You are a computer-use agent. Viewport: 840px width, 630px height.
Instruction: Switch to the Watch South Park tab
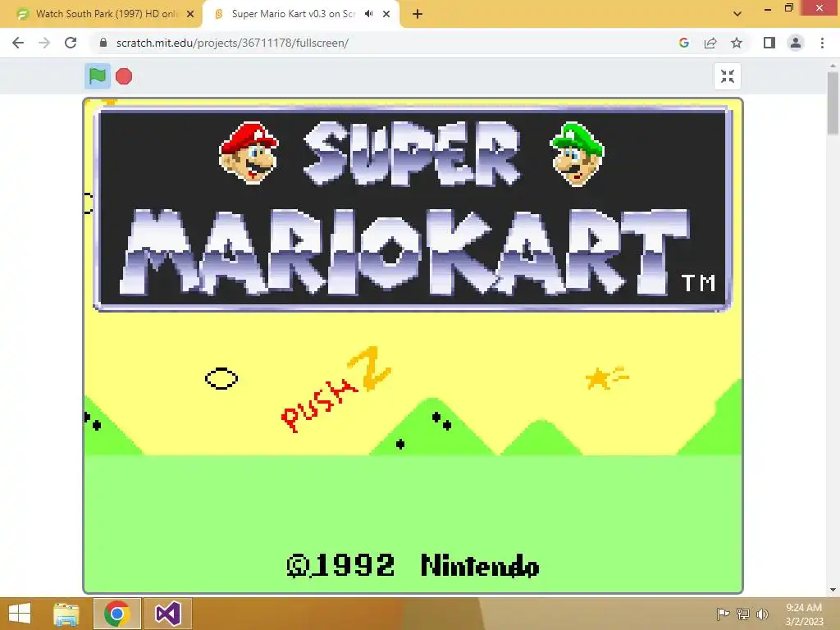tap(101, 14)
